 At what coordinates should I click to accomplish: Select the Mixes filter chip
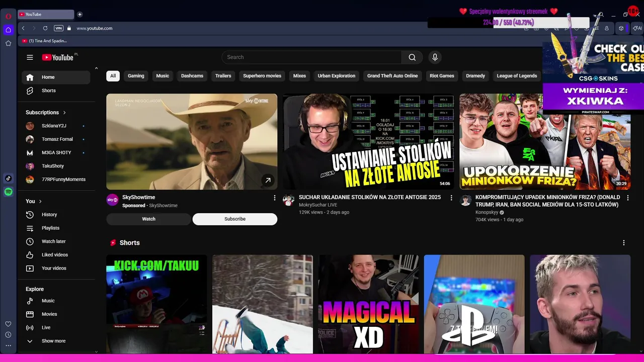(x=299, y=76)
